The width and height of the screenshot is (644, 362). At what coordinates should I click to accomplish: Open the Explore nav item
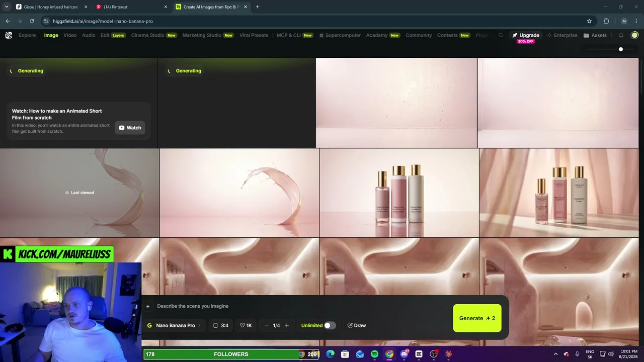(27, 35)
